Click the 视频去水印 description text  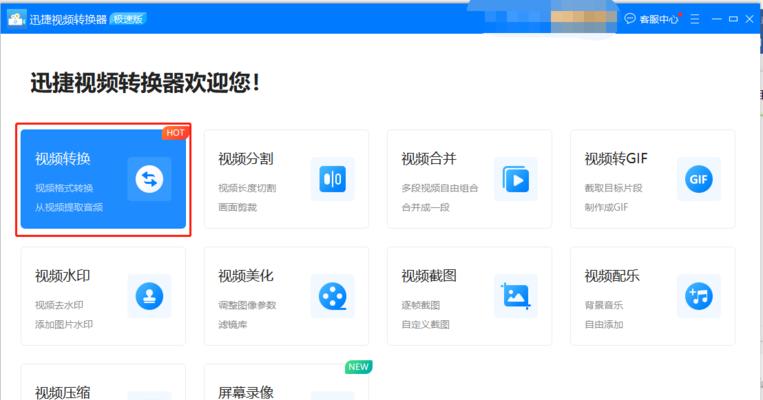[x=59, y=305]
